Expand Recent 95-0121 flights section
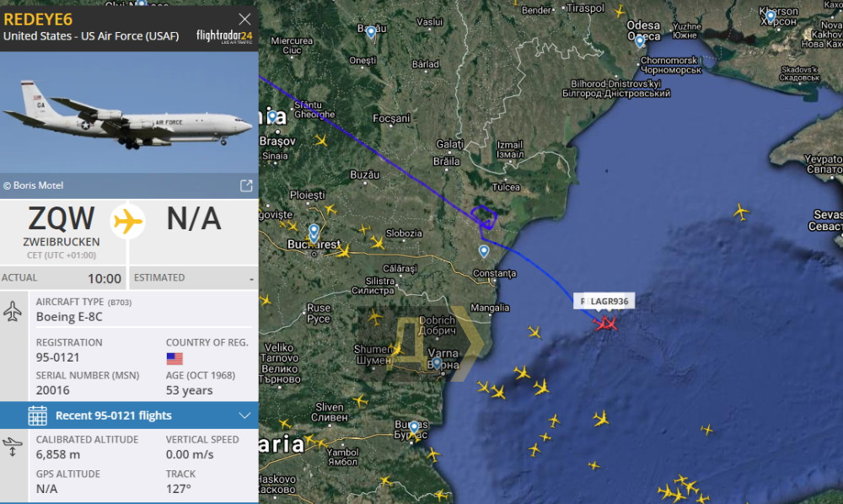The width and height of the screenshot is (843, 504). tap(244, 416)
